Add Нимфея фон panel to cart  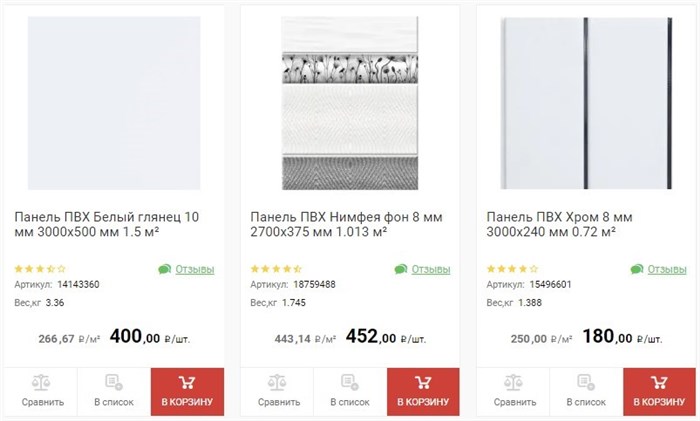[x=423, y=392]
